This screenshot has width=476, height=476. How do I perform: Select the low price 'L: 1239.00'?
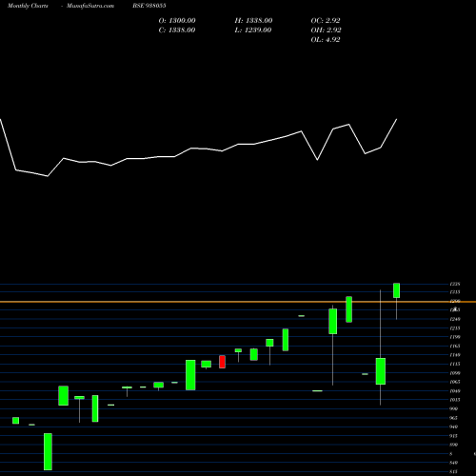coord(253,30)
